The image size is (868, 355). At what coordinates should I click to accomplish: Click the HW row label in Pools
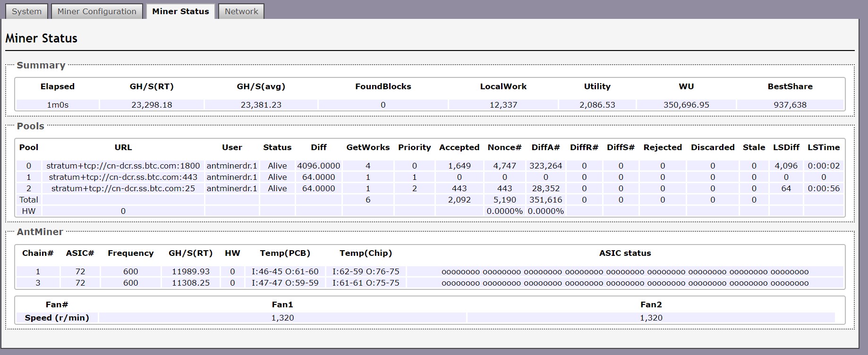click(x=29, y=211)
